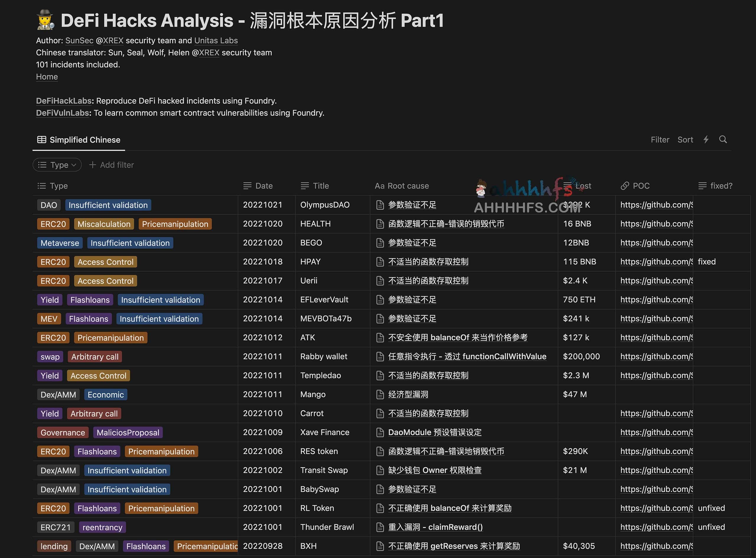Click the Flashloans tag on the EFLeverVault row
The height and width of the screenshot is (558, 756).
click(x=90, y=300)
